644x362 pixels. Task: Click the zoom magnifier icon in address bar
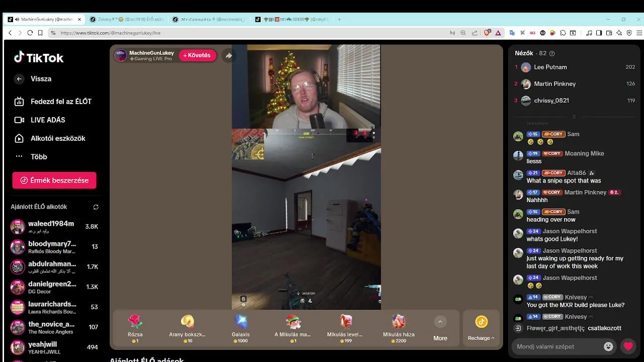463,33
